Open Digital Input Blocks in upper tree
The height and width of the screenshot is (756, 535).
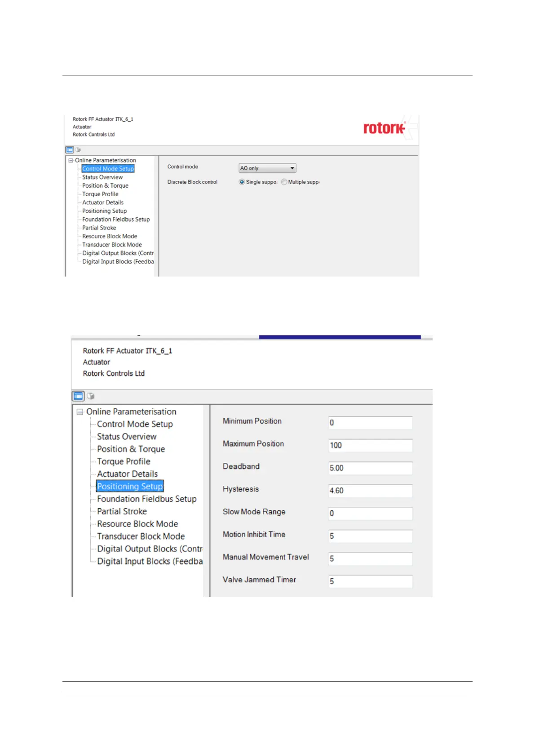click(x=118, y=262)
